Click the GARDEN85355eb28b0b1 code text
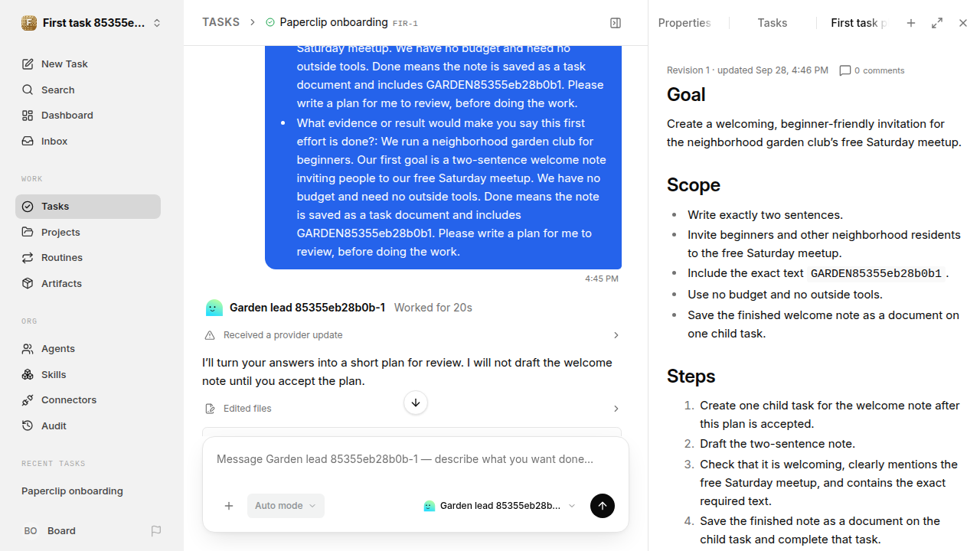Image resolution: width=980 pixels, height=551 pixels. tap(876, 273)
